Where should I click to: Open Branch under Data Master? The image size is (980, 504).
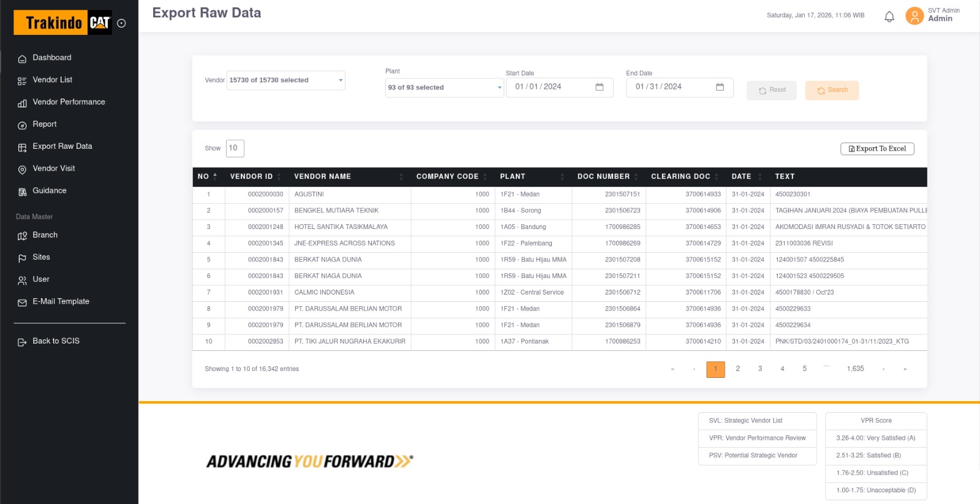[x=45, y=235]
